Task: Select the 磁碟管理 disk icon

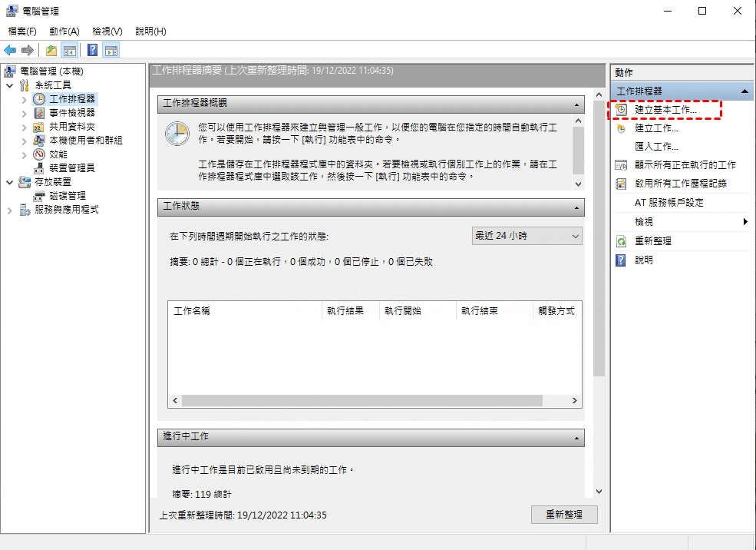Action: (39, 196)
